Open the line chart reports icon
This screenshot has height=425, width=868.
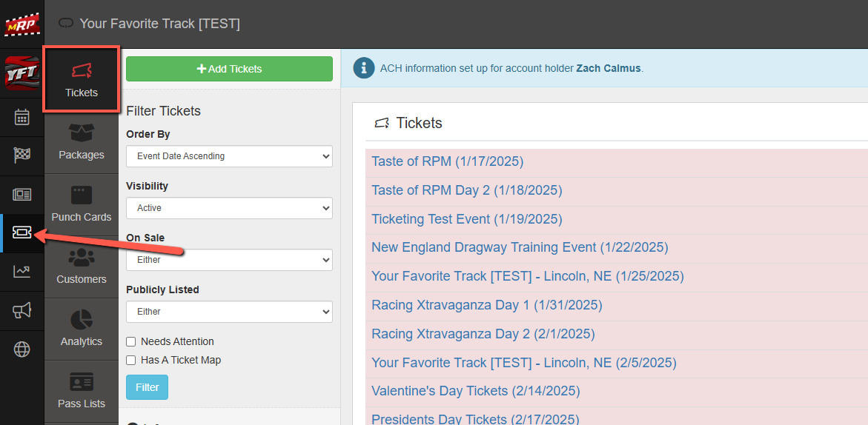tap(22, 271)
